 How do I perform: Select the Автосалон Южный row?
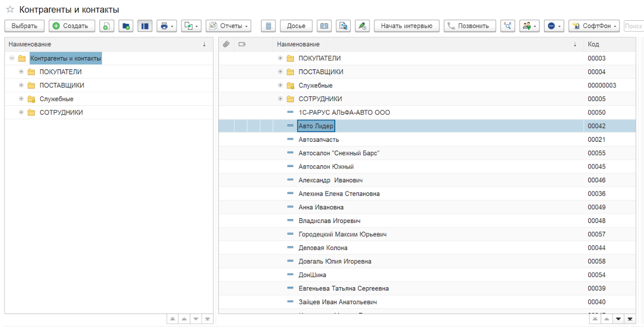point(326,167)
